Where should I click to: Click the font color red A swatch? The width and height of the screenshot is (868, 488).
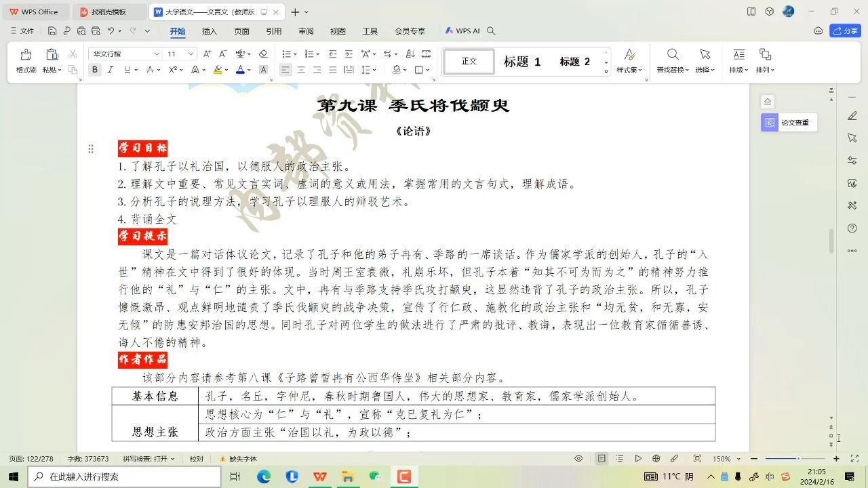(x=240, y=69)
